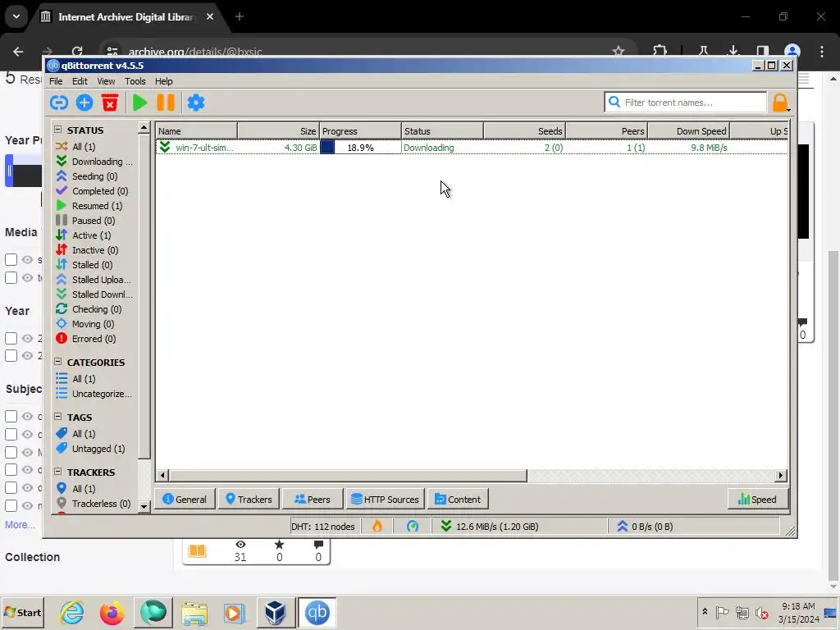
Task: Click the More... link in browser
Action: click(x=20, y=525)
